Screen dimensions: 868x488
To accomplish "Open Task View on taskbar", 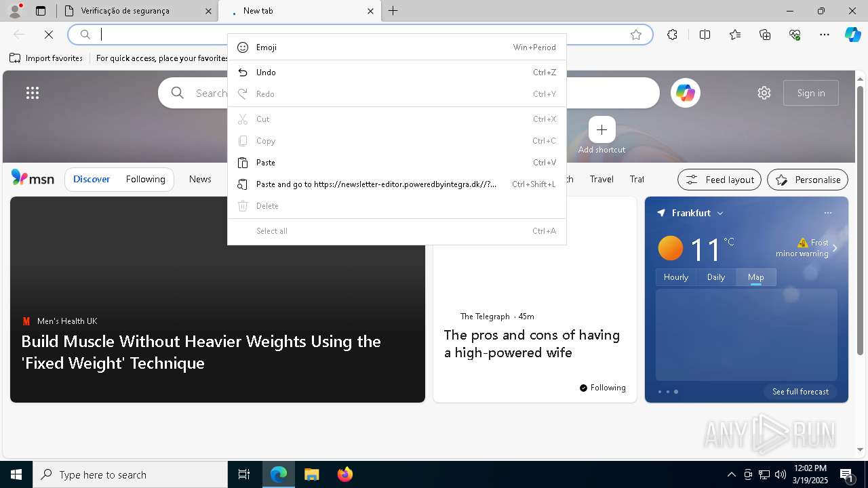I will 244,474.
